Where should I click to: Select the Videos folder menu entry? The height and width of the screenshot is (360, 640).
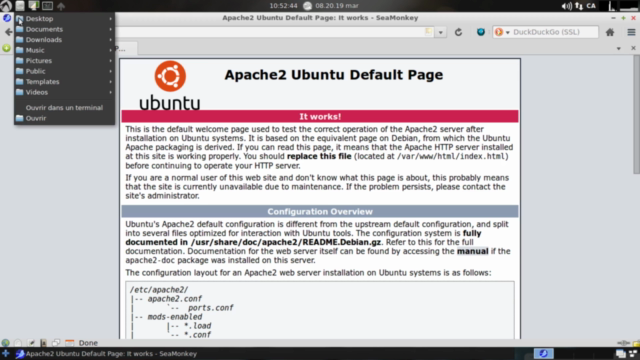point(64,92)
